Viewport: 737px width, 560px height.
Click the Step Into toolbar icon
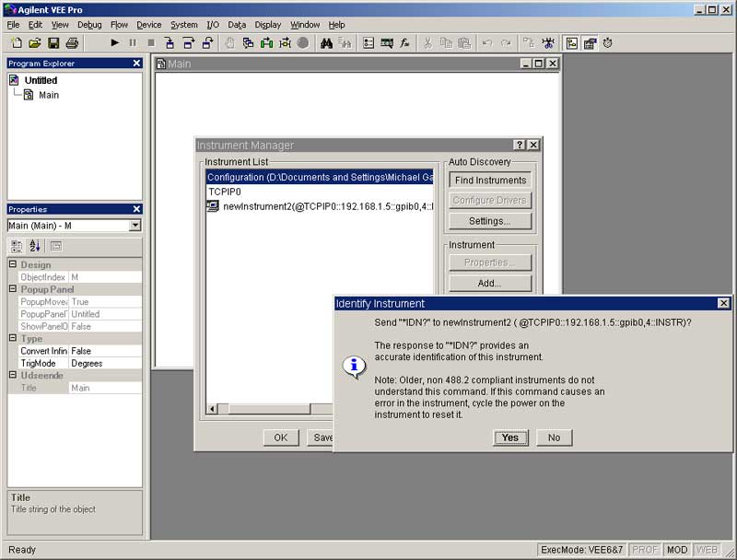(170, 43)
